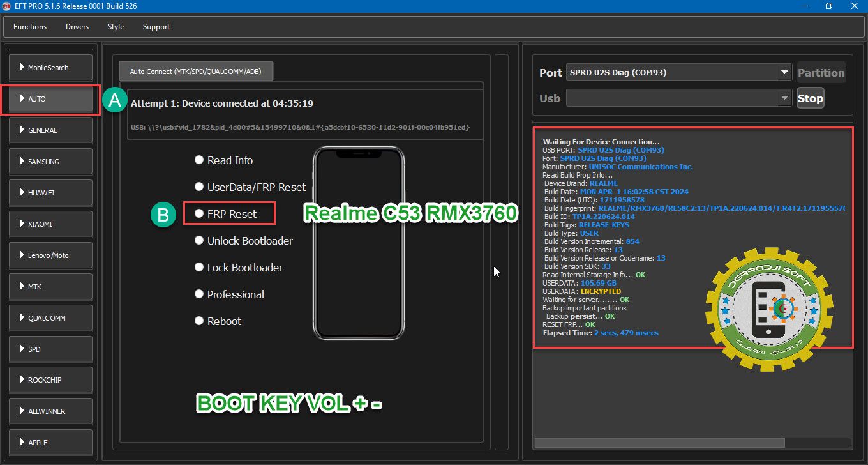Screen dimensions: 868x465
Task: Select the Reboot radio option
Action: click(218, 321)
